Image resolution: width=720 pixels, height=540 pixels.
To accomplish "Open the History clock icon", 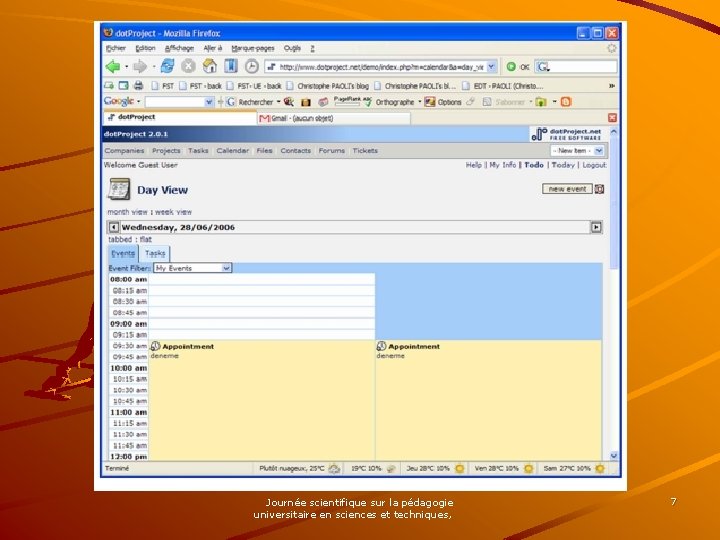I will point(251,67).
